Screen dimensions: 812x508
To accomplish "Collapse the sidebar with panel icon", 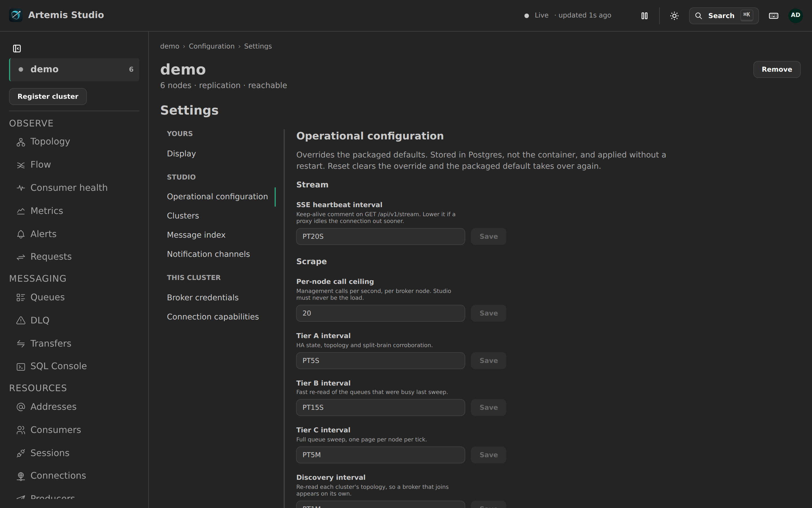I will 17,49.
